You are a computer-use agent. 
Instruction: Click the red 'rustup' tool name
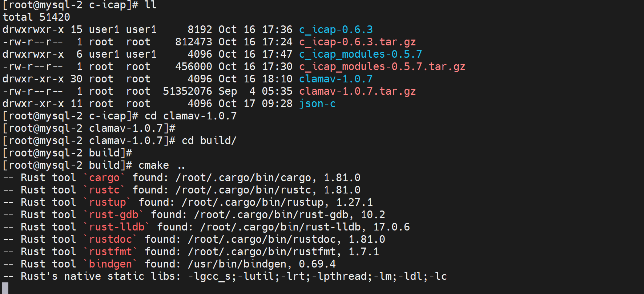pos(108,203)
